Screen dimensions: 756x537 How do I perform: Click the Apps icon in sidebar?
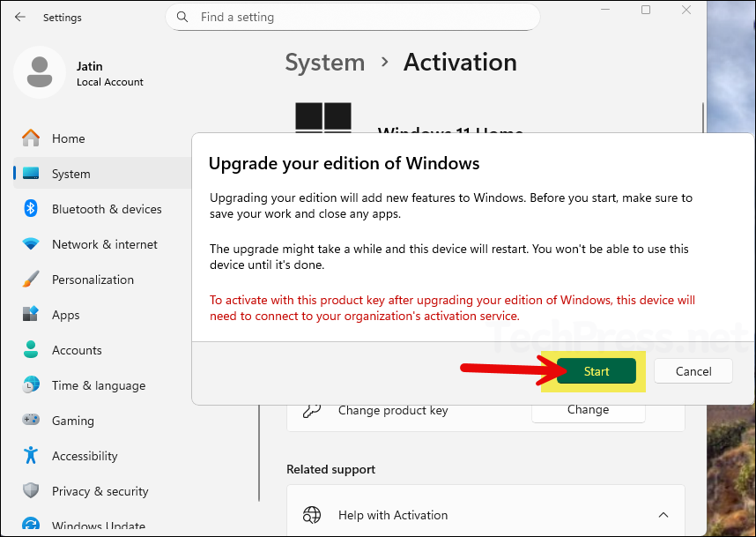point(31,314)
